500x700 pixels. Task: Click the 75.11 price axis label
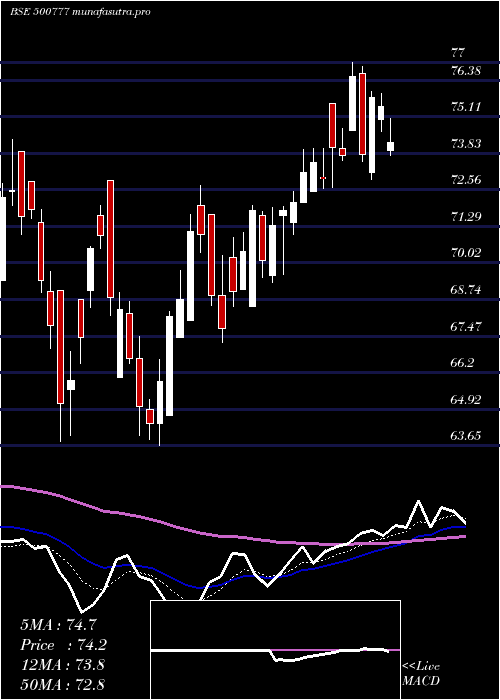[x=466, y=107]
